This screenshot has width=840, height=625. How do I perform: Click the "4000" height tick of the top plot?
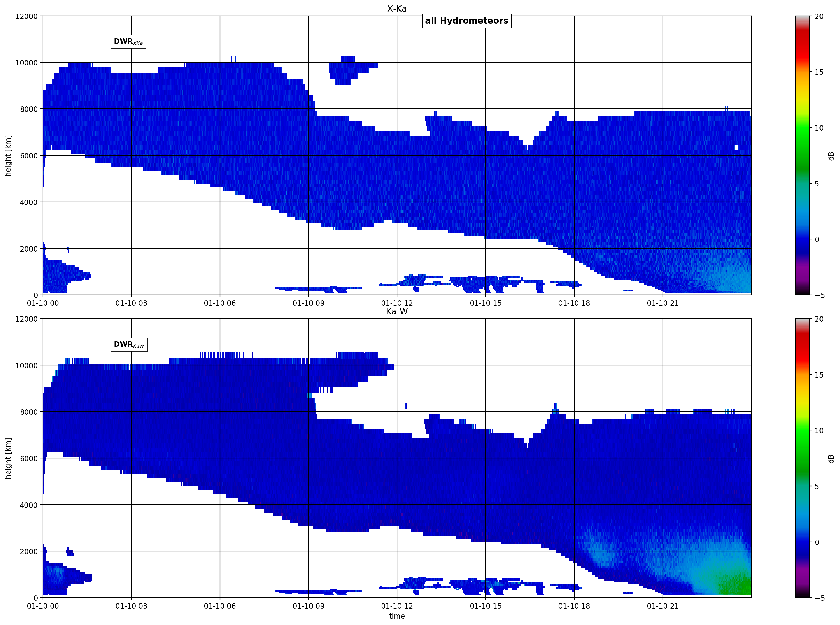click(x=29, y=202)
